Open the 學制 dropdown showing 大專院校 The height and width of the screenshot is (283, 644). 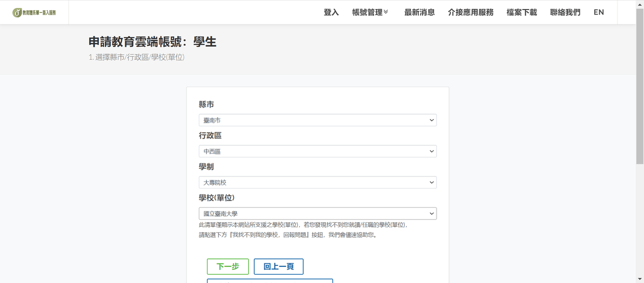(x=318, y=182)
